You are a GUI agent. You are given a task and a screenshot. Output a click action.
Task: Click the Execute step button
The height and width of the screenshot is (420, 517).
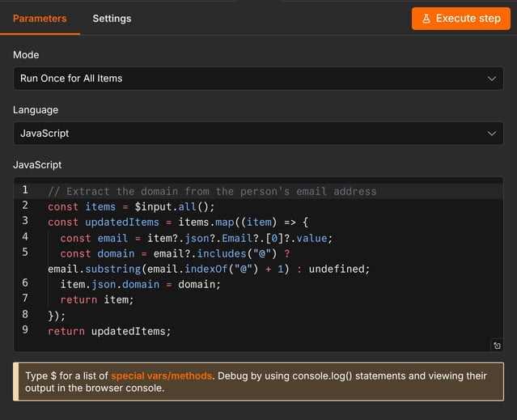460,19
